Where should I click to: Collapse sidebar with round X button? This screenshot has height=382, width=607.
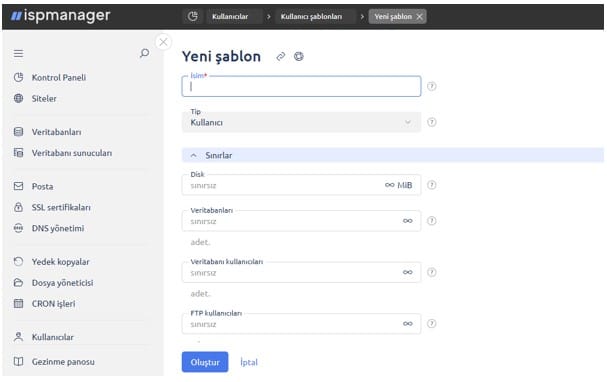[x=163, y=42]
